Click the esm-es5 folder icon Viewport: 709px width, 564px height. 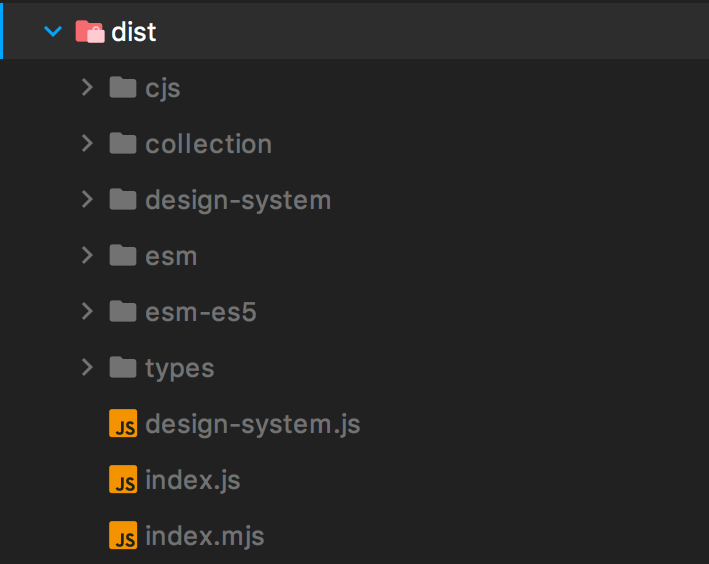123,312
